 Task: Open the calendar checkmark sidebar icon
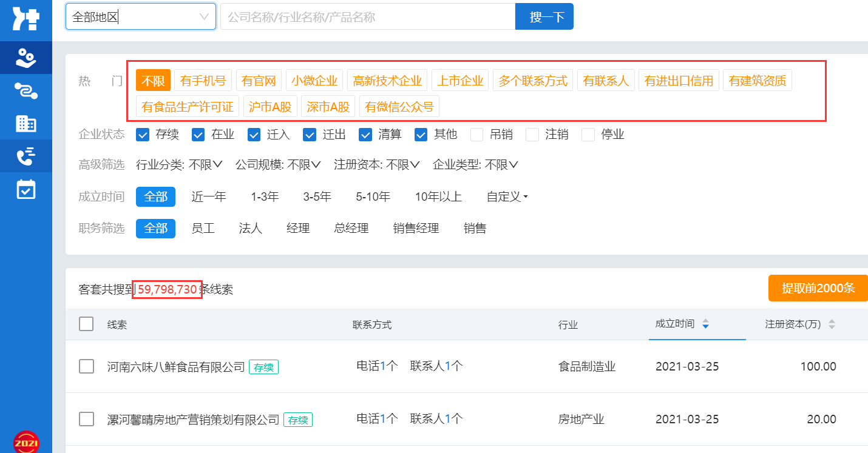[25, 189]
